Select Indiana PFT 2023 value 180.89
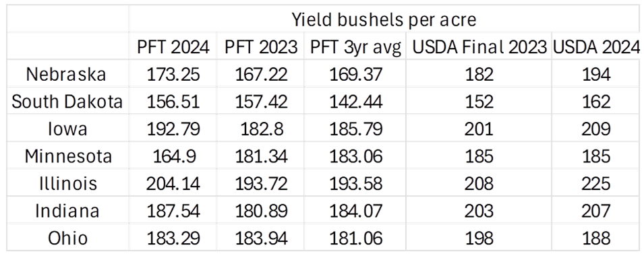Viewport: 644px width, 258px height. tap(261, 211)
